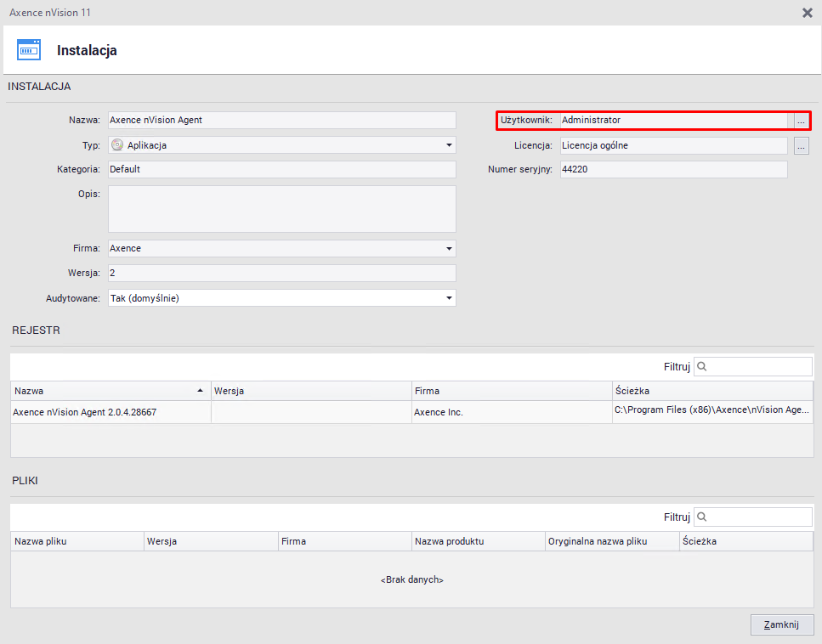Click the Wersja field containing 2

coord(281,274)
